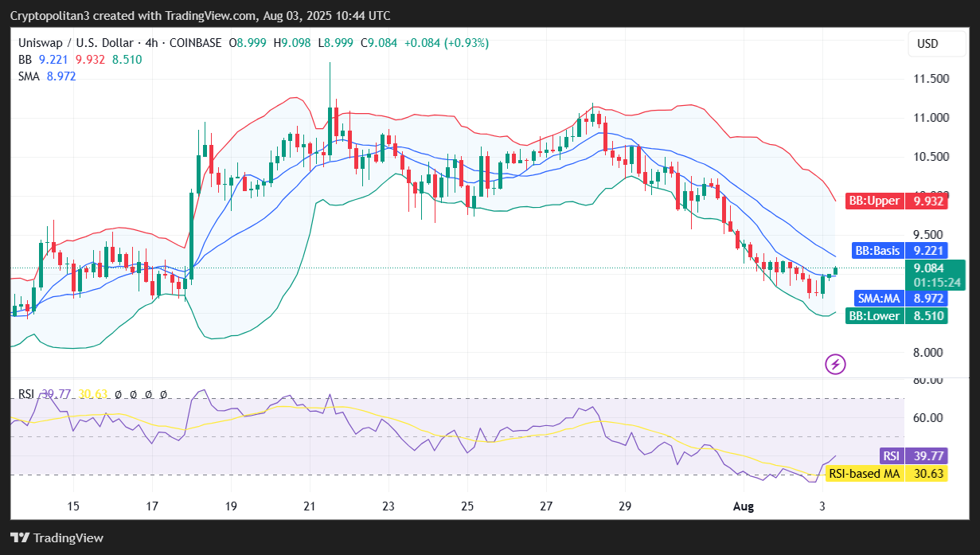Select the BB indicator legend entry
Image resolution: width=980 pixels, height=555 pixels.
point(25,59)
